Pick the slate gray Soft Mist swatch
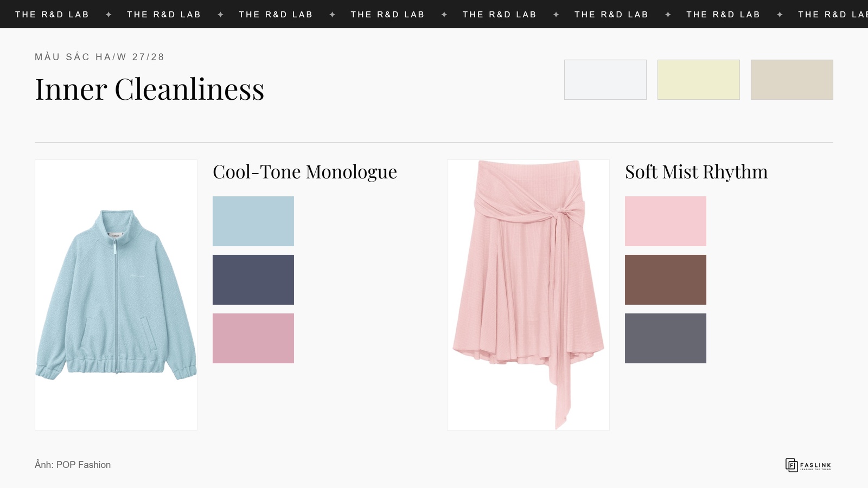This screenshot has height=488, width=868. point(666,338)
